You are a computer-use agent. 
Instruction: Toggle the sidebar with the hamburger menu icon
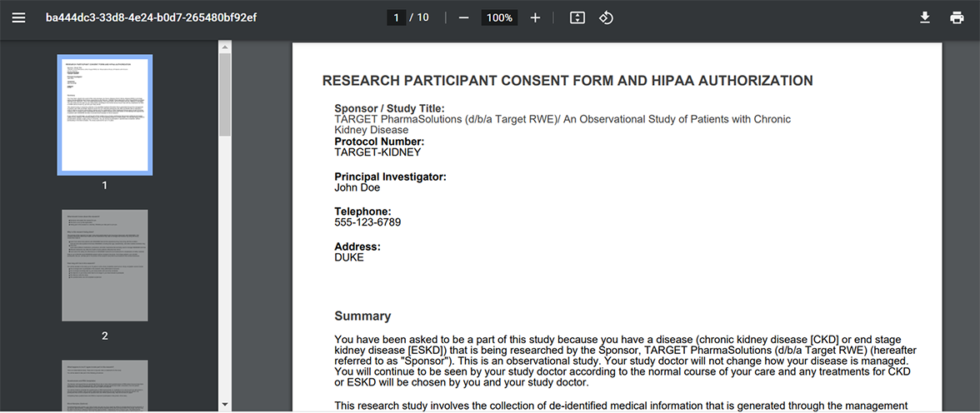click(18, 17)
